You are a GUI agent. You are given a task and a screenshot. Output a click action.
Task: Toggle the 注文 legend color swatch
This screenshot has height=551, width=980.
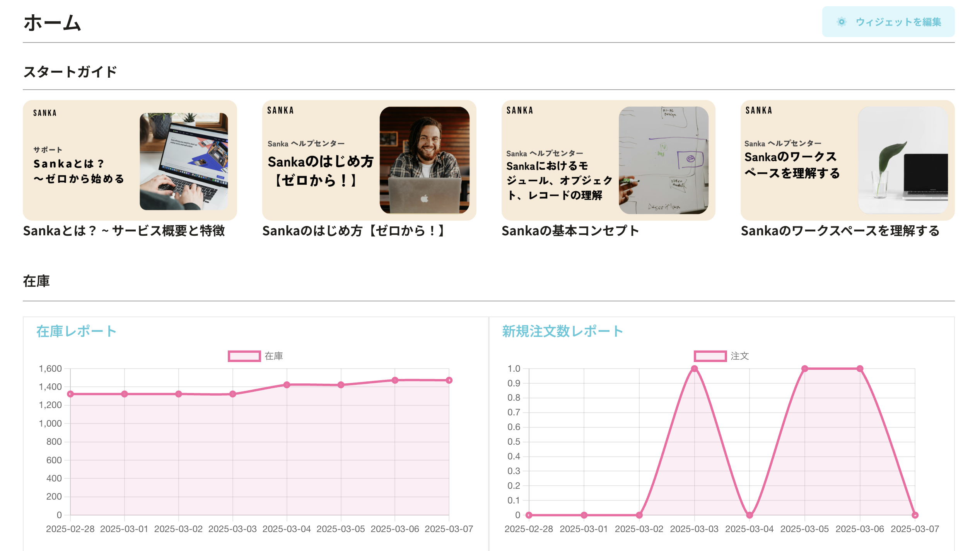click(710, 356)
